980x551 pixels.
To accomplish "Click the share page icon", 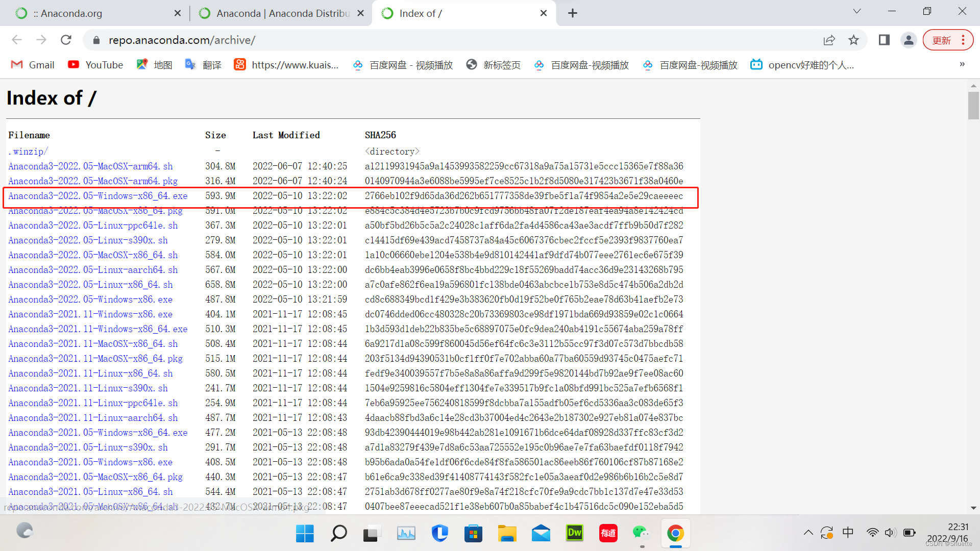I will pyautogui.click(x=829, y=40).
